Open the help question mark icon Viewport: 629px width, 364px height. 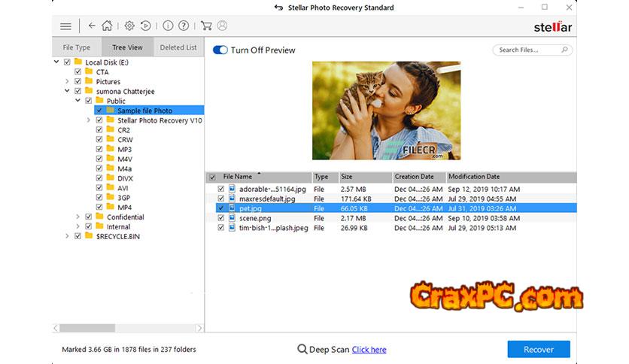point(183,26)
